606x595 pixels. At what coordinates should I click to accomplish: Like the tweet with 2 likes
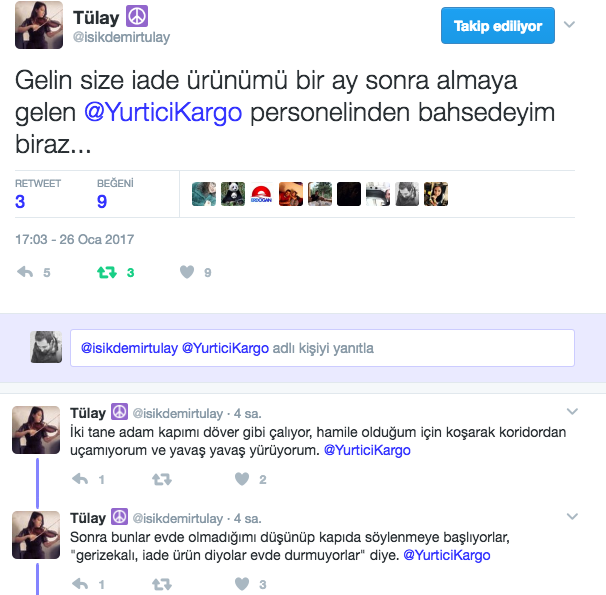242,479
